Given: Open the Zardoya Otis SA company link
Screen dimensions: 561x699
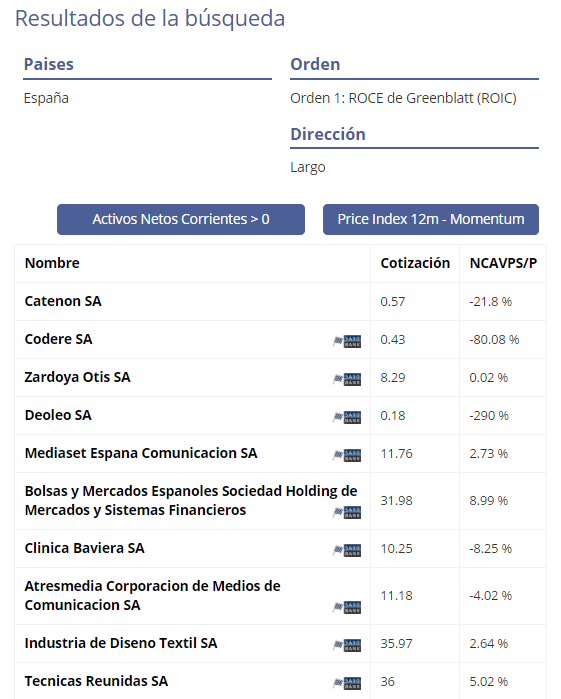Looking at the screenshot, I should (x=78, y=377).
